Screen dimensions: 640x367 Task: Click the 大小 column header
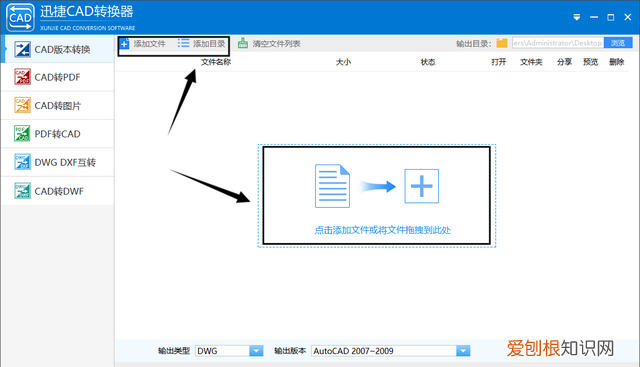point(343,62)
